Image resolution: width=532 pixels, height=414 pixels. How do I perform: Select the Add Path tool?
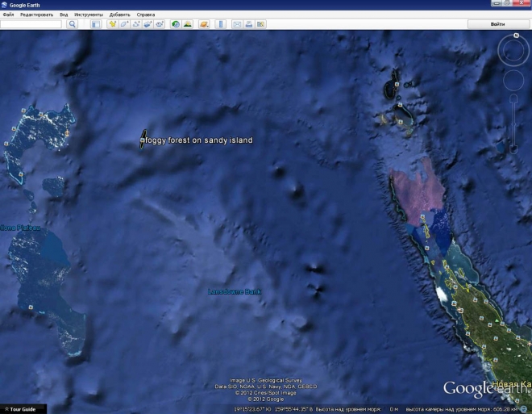(136, 24)
